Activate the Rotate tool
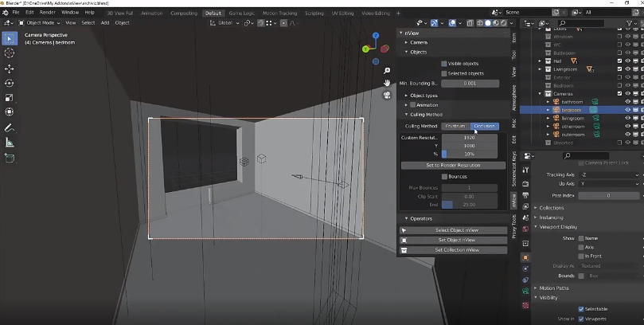 click(x=10, y=83)
